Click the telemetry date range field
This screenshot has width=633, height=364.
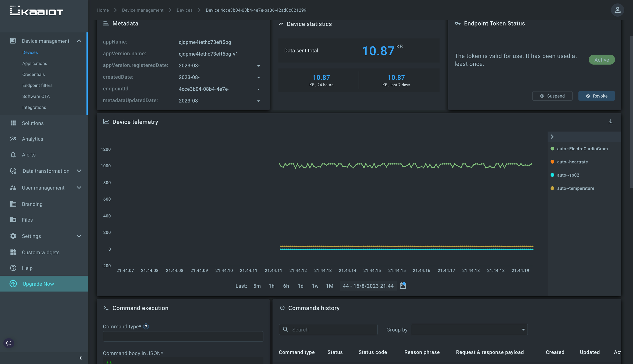pos(368,286)
